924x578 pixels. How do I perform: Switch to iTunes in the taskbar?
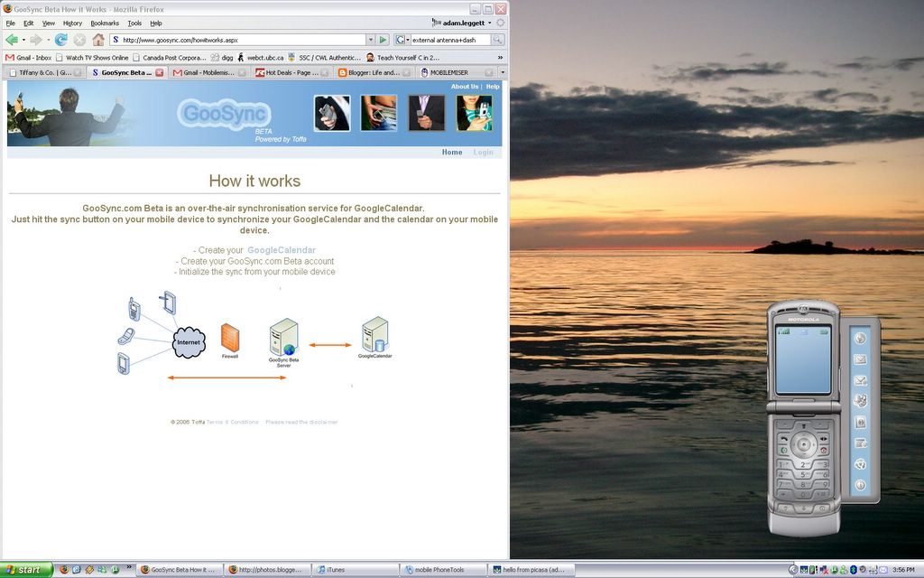click(354, 570)
